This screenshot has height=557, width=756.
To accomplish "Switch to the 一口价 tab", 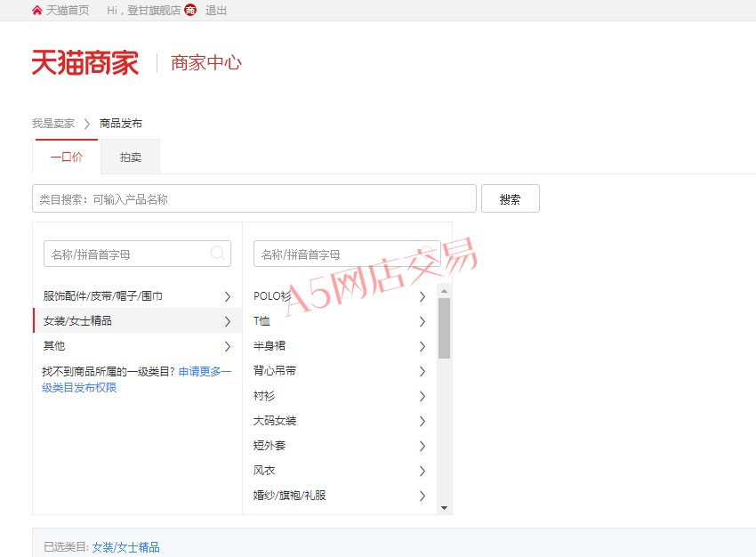I will [66, 157].
